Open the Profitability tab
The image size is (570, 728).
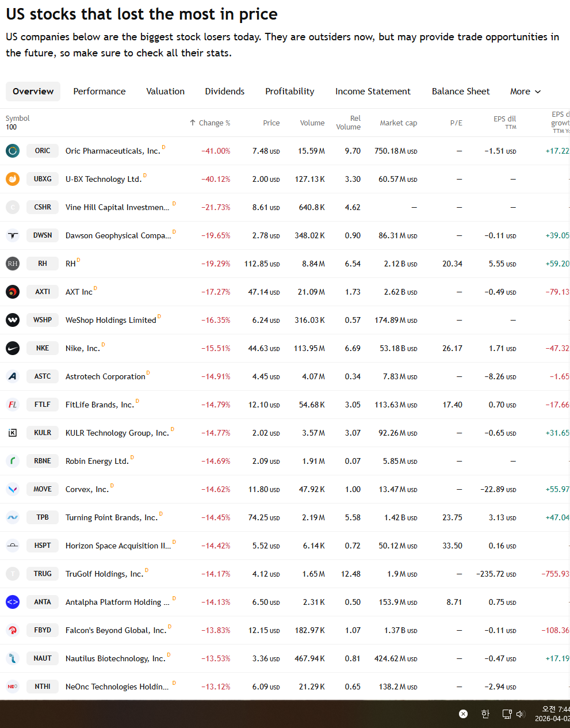[290, 92]
